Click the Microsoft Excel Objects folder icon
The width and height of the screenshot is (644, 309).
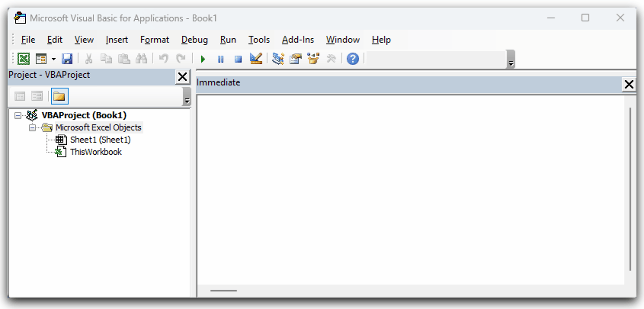(x=46, y=127)
